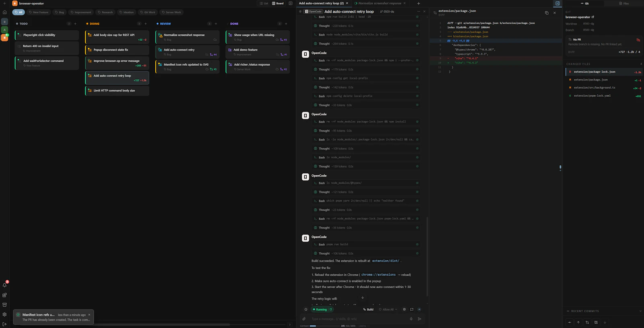Add a card to TODO column
The height and width of the screenshot is (328, 644).
75,24
